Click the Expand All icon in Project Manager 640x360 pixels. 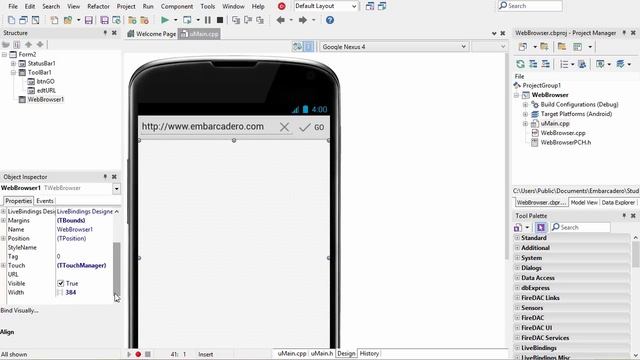coord(533,64)
